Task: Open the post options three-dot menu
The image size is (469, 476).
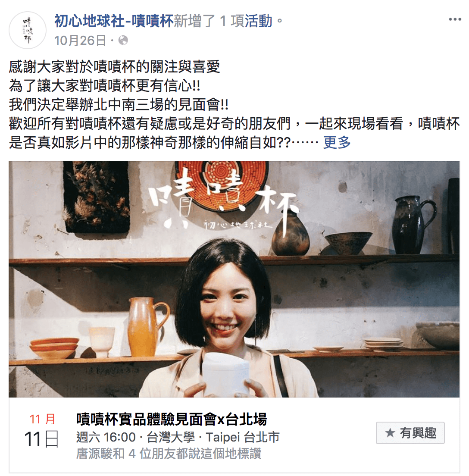Action: (x=455, y=19)
